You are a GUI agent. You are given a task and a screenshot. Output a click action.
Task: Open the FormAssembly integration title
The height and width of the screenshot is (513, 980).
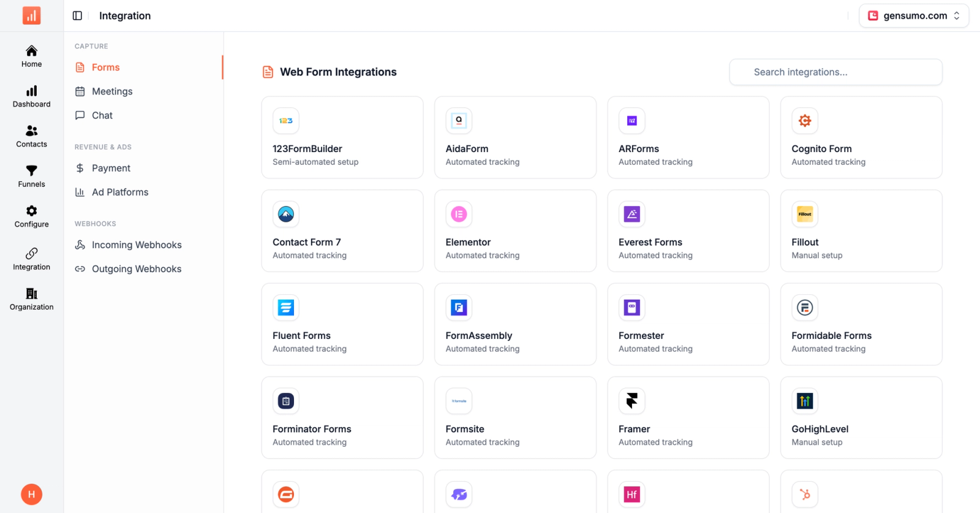pyautogui.click(x=479, y=336)
